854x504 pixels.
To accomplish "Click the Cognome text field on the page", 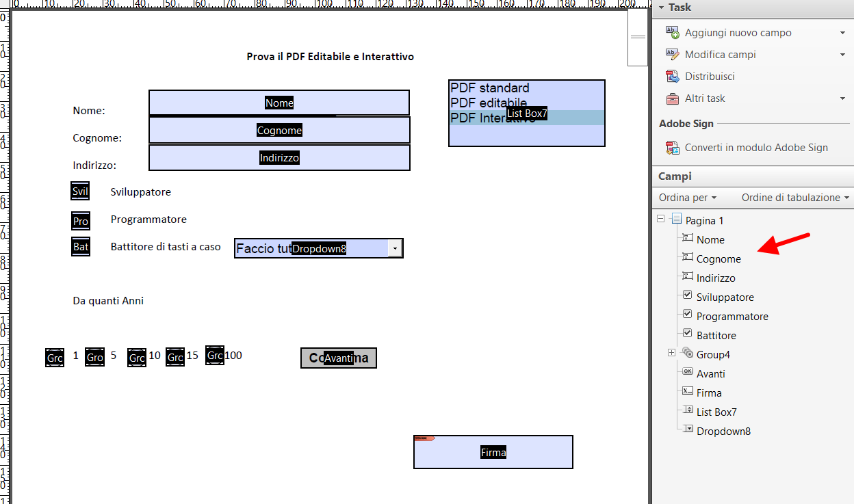I will 279,130.
